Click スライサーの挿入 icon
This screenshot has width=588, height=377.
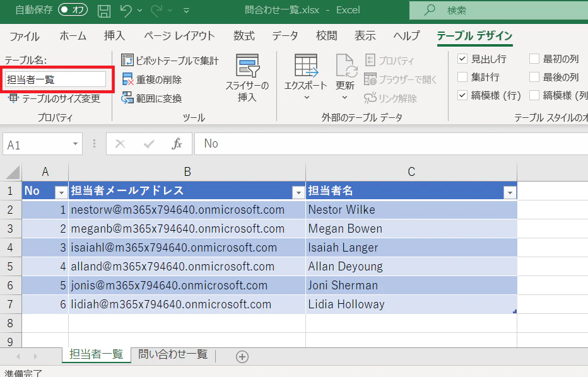coord(247,66)
